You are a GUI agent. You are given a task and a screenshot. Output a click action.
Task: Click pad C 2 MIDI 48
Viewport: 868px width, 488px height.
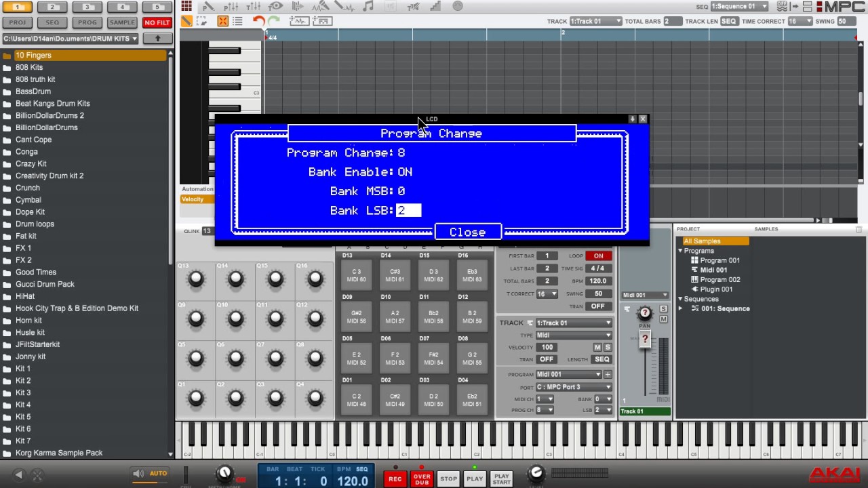pos(356,400)
